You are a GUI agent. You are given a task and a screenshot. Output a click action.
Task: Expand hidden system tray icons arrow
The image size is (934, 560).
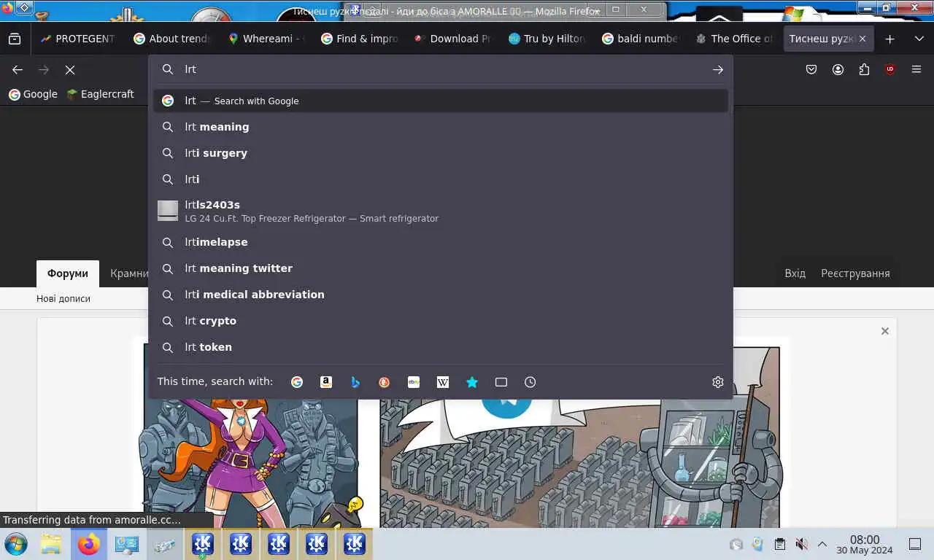pyautogui.click(x=822, y=544)
